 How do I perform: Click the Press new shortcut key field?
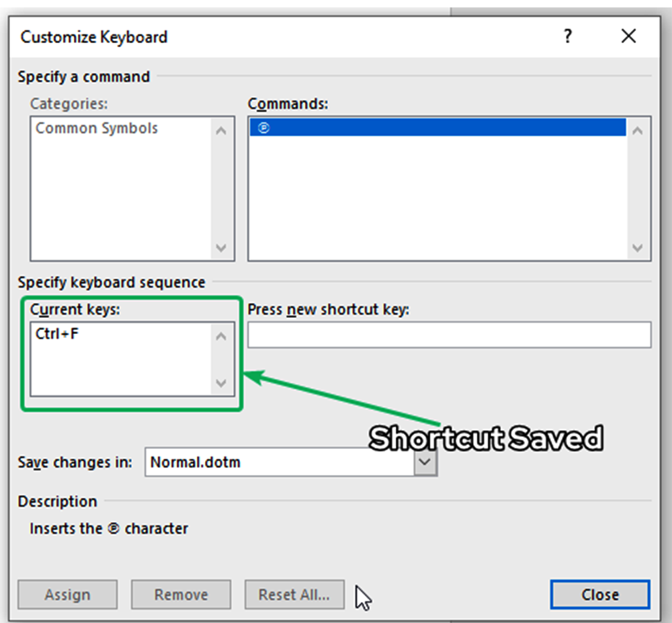[x=449, y=335]
